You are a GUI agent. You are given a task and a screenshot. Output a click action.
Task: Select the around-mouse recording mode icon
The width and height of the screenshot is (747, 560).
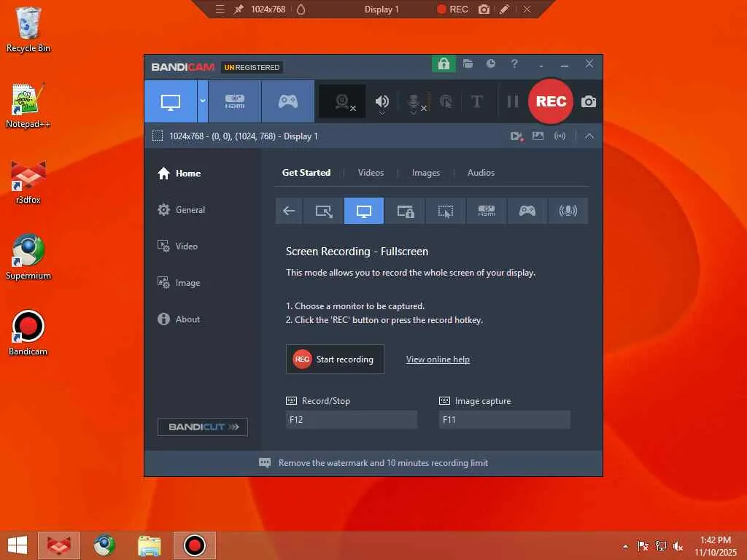tap(446, 211)
